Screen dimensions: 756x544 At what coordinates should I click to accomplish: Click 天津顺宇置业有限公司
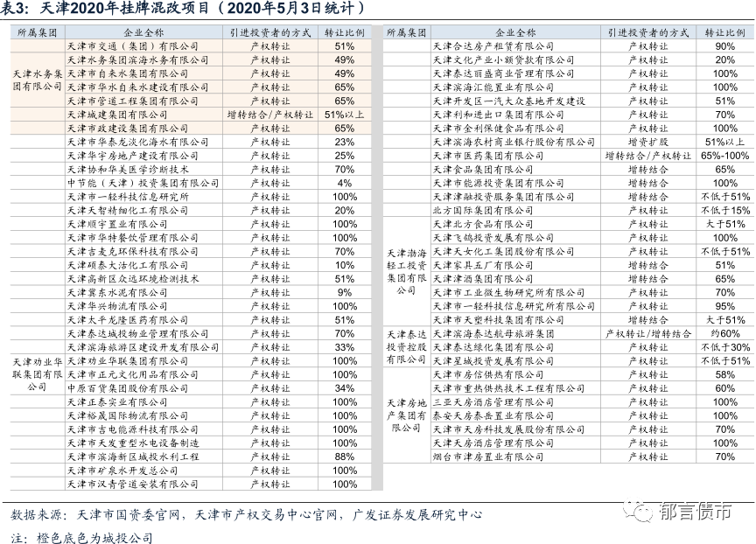(x=117, y=224)
